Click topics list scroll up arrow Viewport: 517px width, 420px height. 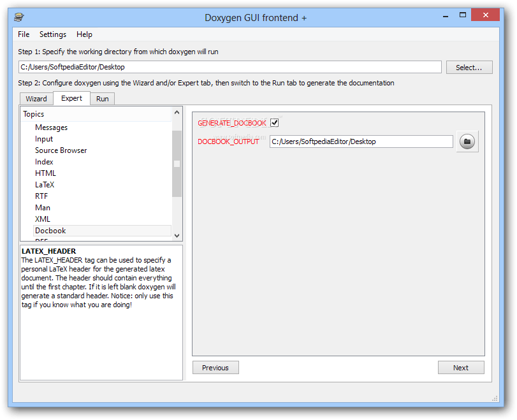click(177, 112)
